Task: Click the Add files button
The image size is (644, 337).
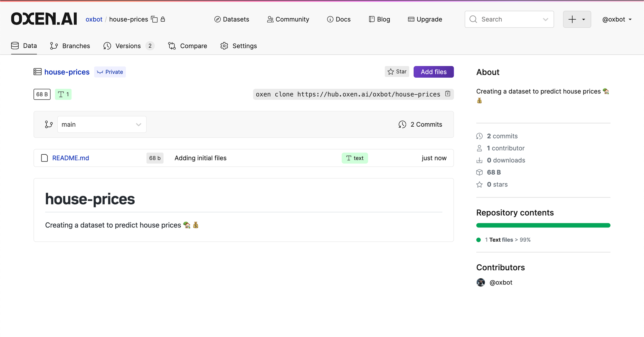Action: (434, 72)
